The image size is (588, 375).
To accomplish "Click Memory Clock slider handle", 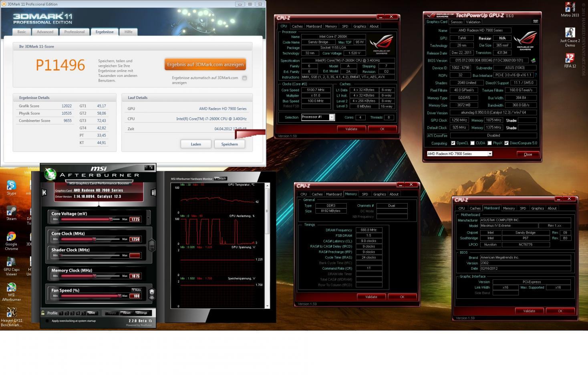I will point(95,276).
